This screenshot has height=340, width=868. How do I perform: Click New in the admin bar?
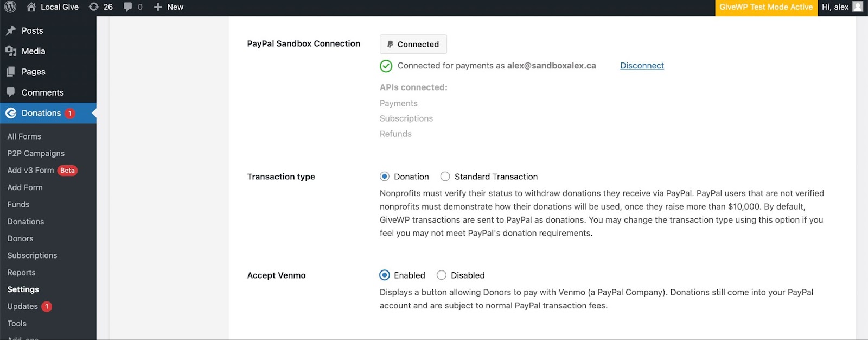pos(175,7)
